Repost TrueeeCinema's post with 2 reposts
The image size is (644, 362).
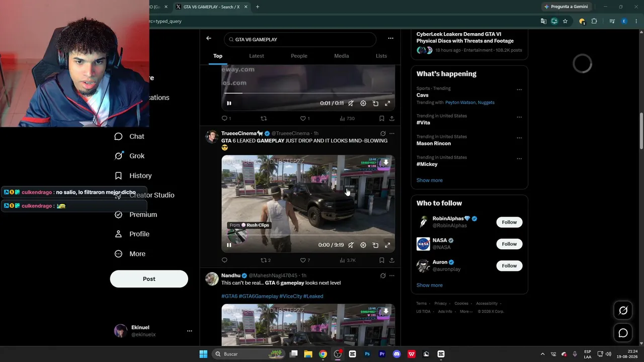tap(264, 260)
